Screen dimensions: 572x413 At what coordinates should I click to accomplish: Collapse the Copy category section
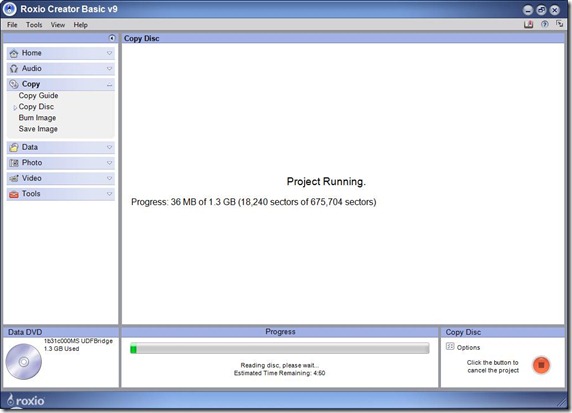point(109,85)
